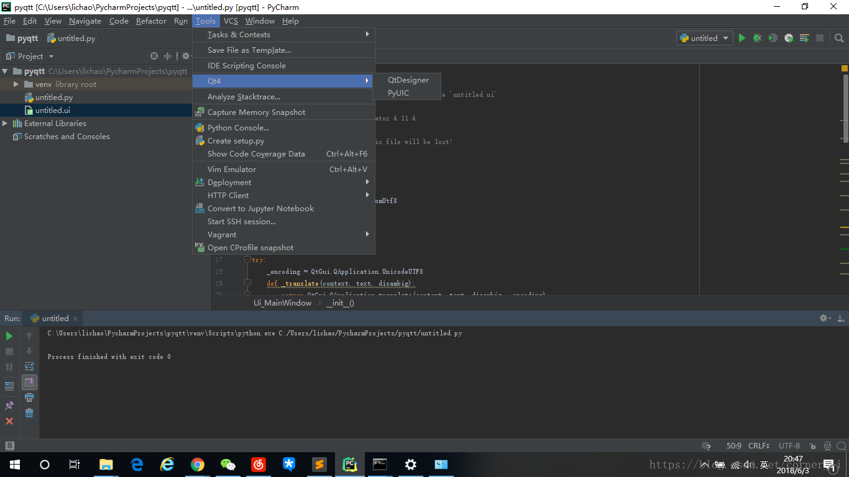Select untitled.ui in the project tree
849x477 pixels.
point(53,110)
